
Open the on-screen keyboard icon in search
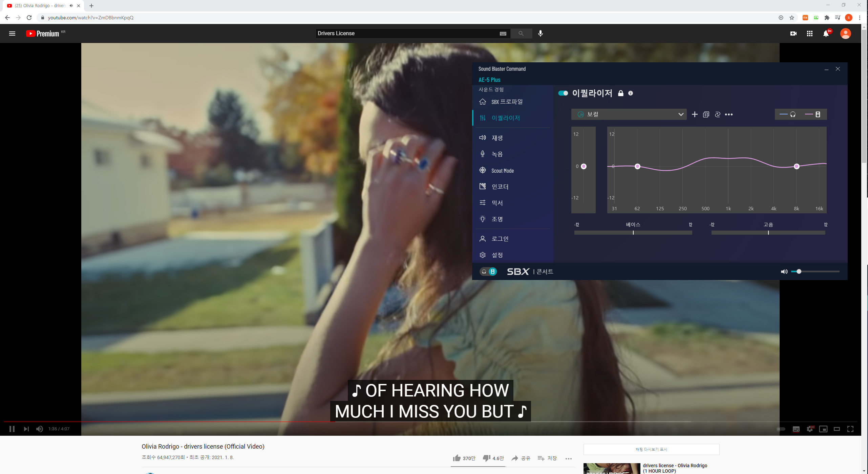coord(503,34)
